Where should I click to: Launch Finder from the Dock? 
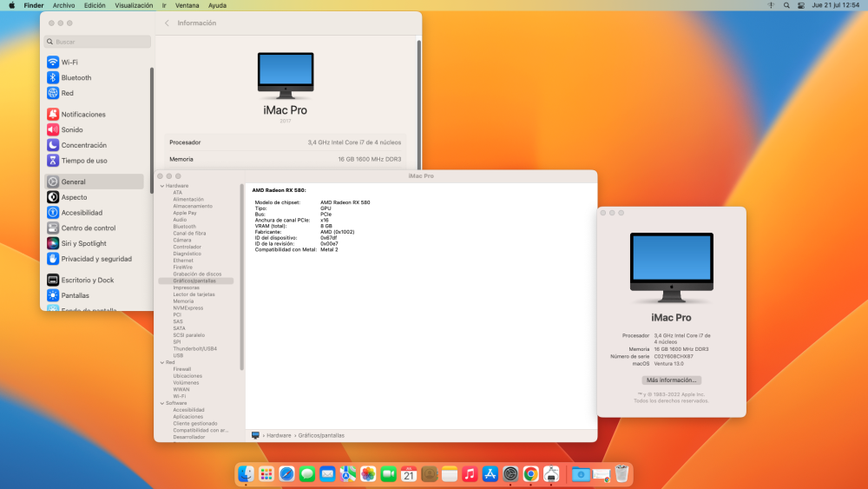246,474
